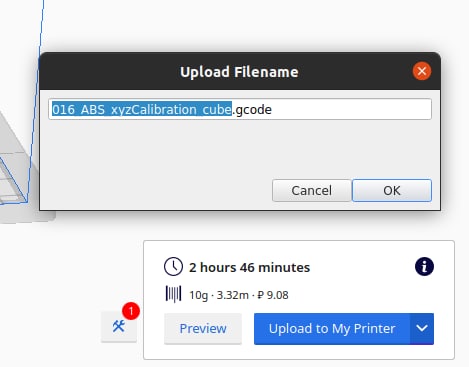This screenshot has width=469, height=367.
Task: Cancel the filename upload dialog
Action: click(x=311, y=190)
